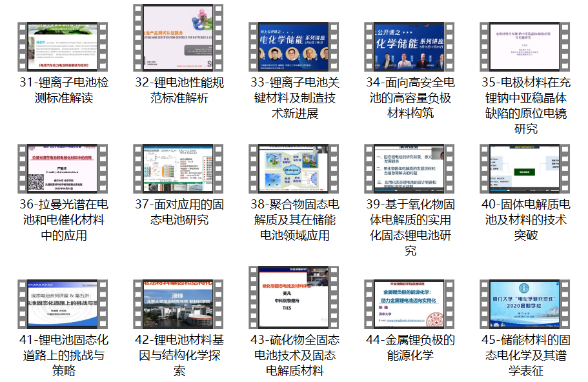Click thumbnail 45 储能材料的固态电化学及其谱学表征

click(525, 304)
